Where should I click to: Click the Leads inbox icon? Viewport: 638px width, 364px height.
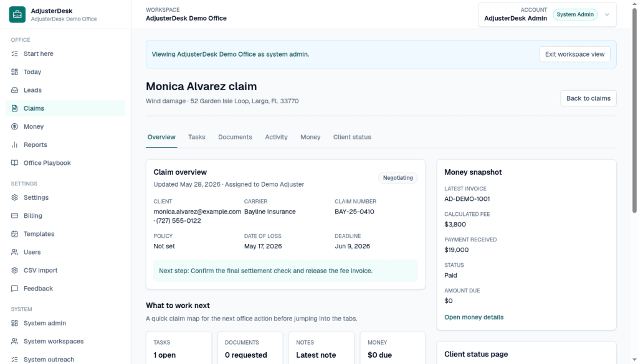point(15,90)
